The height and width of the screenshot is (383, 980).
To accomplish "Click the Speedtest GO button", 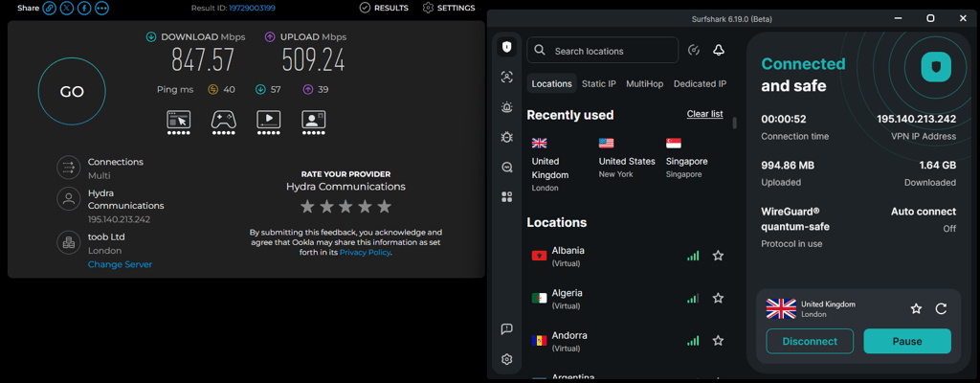I will [x=72, y=92].
